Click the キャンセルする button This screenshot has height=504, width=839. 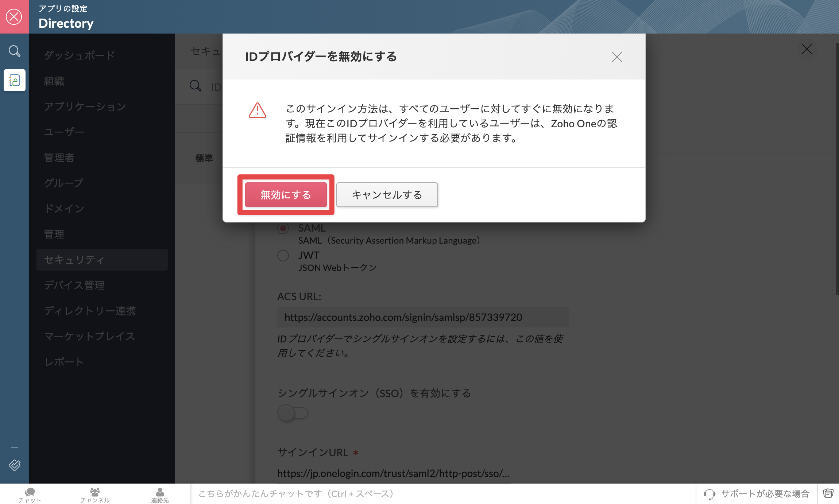click(x=387, y=195)
